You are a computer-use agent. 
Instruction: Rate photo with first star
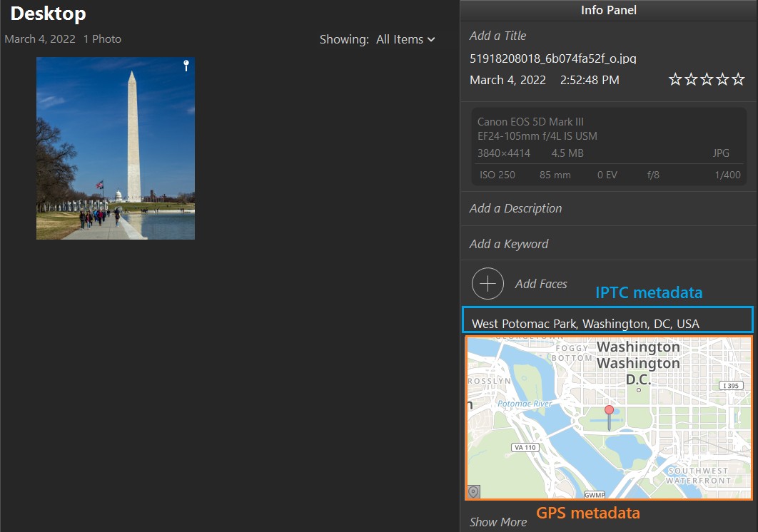[675, 79]
